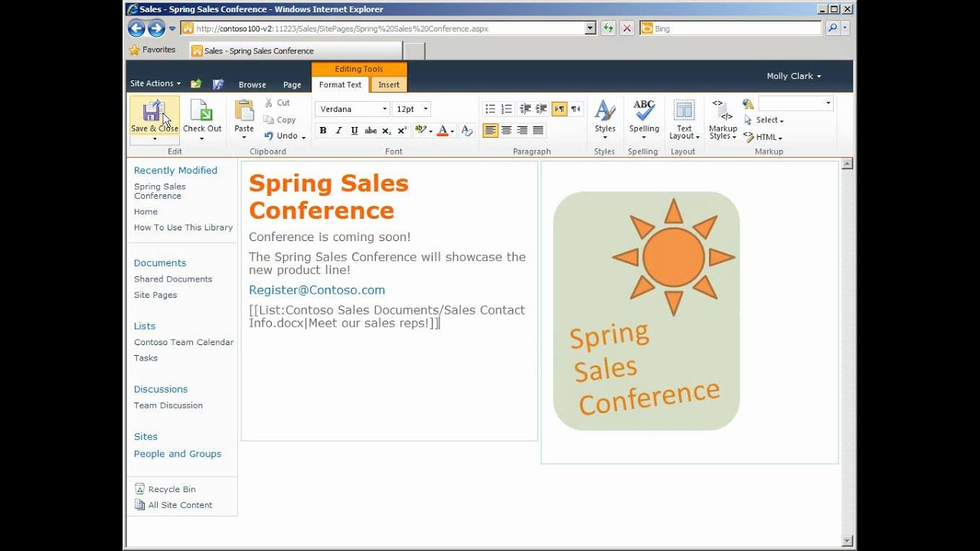Screen dimensions: 980x551
Task: Center the paragraph text
Action: point(506,131)
